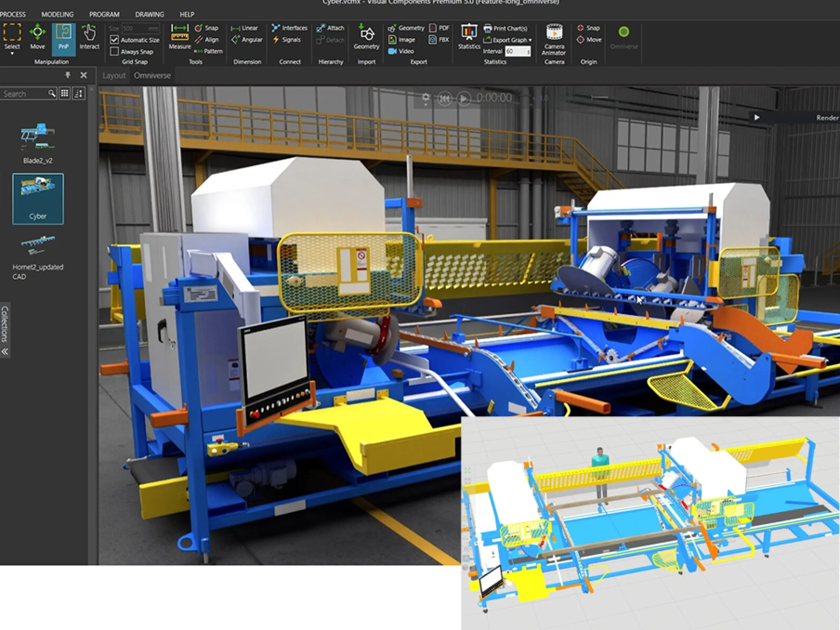Enable the Always Snap checkbox
Viewport: 840px width, 630px height.
pos(115,51)
